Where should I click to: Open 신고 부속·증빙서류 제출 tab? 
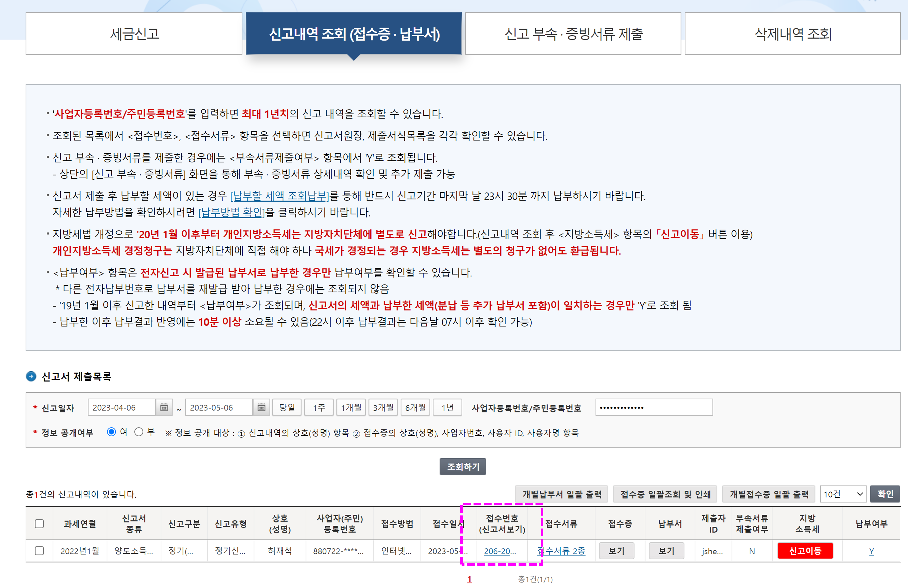tap(573, 34)
